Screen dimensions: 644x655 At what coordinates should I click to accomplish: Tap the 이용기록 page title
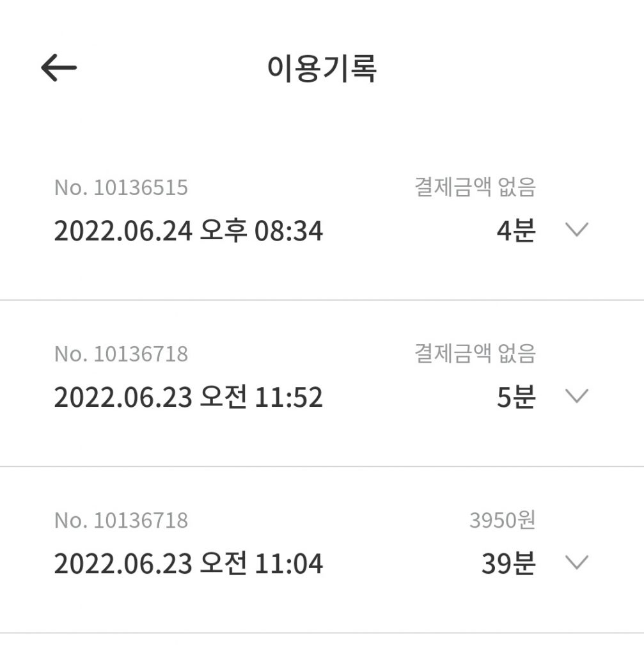tap(322, 68)
